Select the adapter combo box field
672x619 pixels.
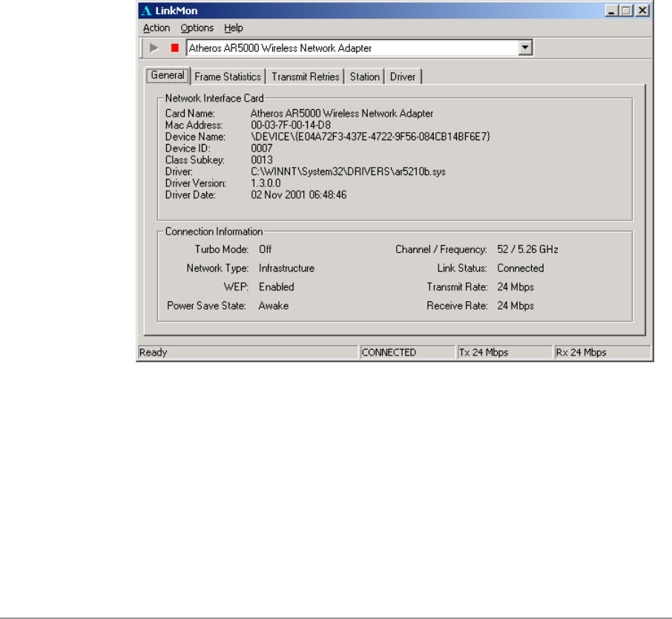tap(359, 48)
